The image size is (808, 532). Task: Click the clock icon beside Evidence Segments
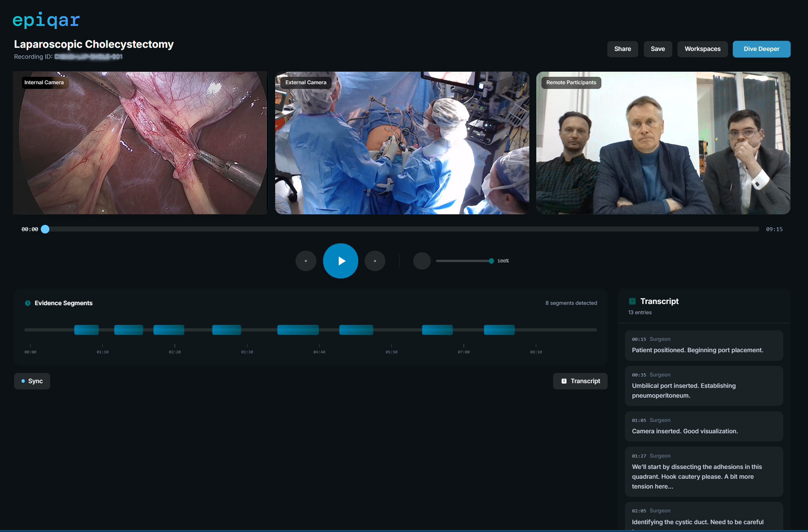pos(27,303)
